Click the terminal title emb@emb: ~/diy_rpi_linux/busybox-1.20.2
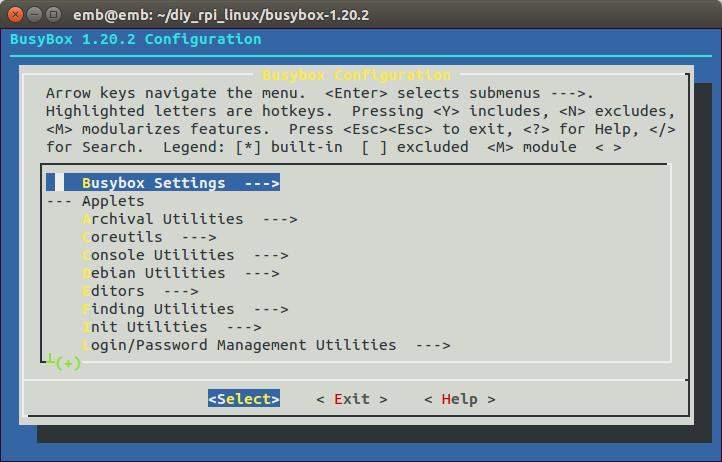Viewport: 722px width, 462px height. [221, 15]
